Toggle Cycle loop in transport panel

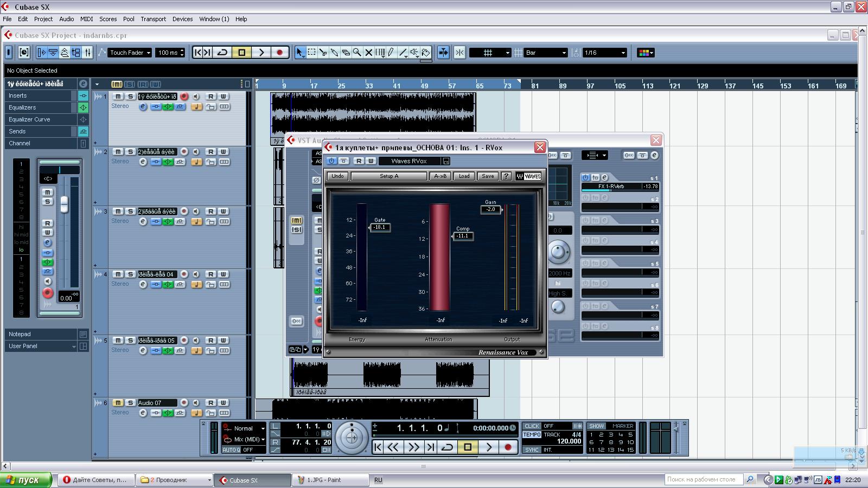point(448,447)
